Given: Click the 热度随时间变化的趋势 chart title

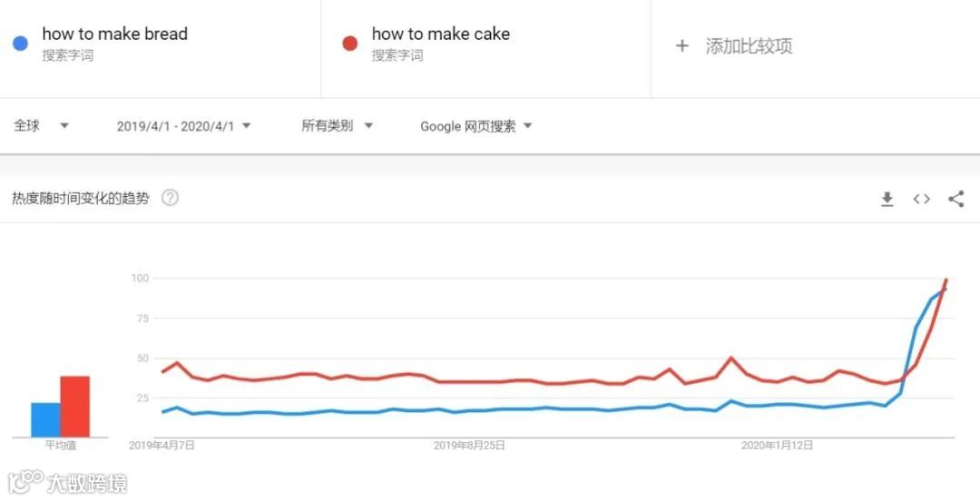Looking at the screenshot, I should tap(80, 198).
